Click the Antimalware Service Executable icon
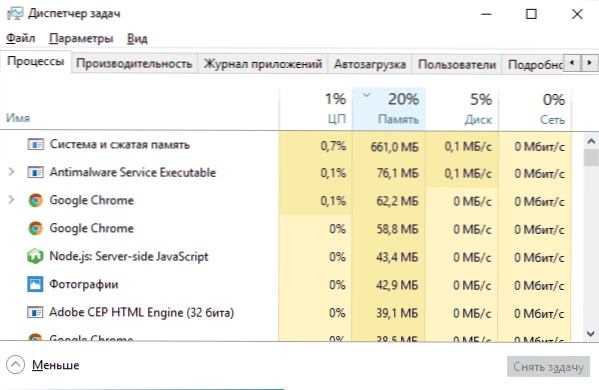The image size is (599, 390). coord(35,172)
